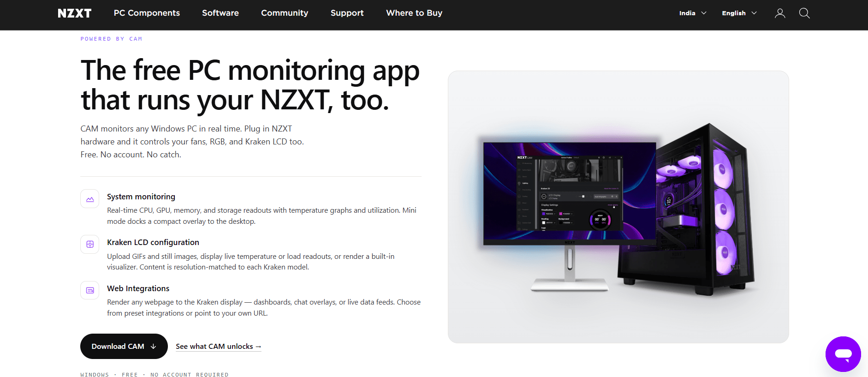This screenshot has height=377, width=868.
Task: Open the Community menu
Action: [285, 13]
